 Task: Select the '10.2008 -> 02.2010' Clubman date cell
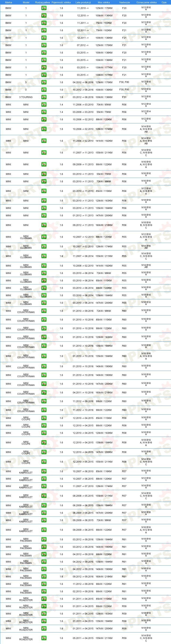coord(83,266)
